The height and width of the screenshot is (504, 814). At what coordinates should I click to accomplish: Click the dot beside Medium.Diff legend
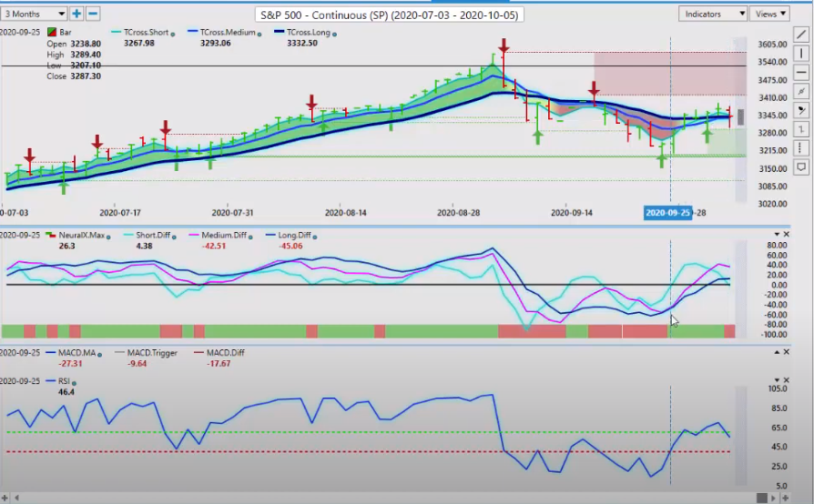(x=250, y=237)
